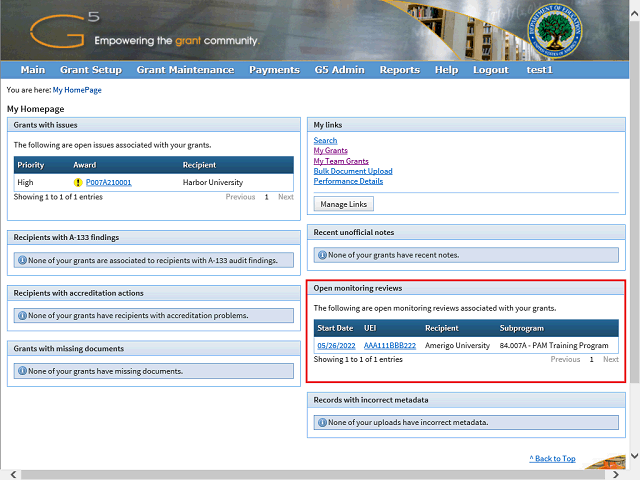Open monitoring review dated 05/26/2022
Image resolution: width=640 pixels, height=480 pixels.
tap(335, 345)
